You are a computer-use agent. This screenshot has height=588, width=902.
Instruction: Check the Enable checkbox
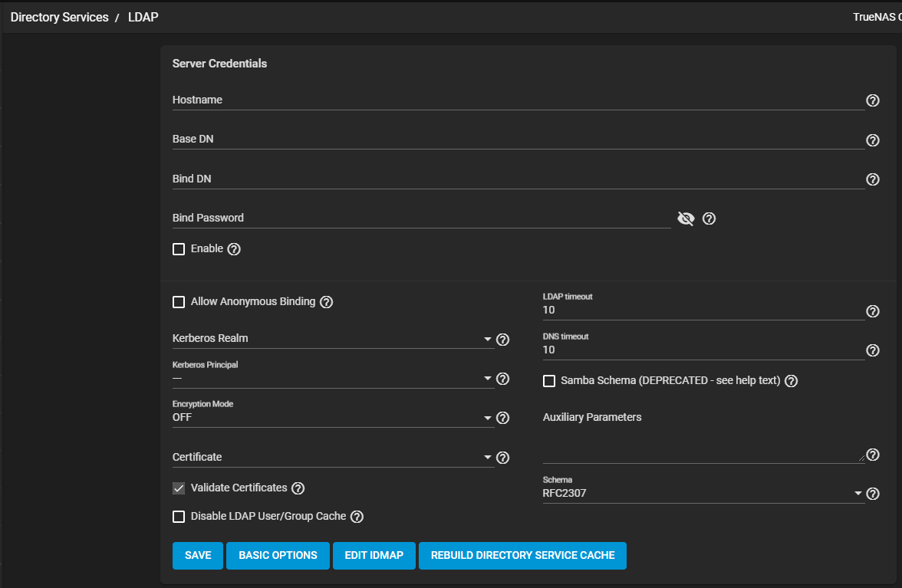(179, 249)
